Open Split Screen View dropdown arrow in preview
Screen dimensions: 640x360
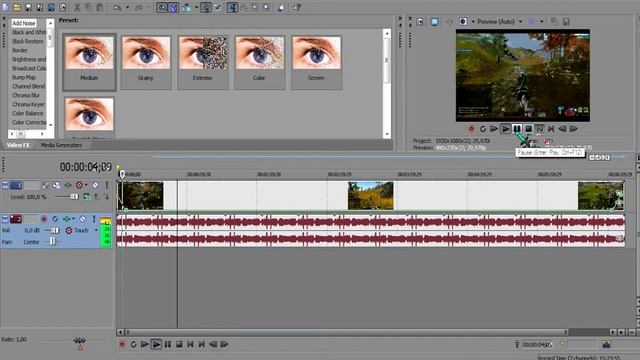(x=473, y=22)
